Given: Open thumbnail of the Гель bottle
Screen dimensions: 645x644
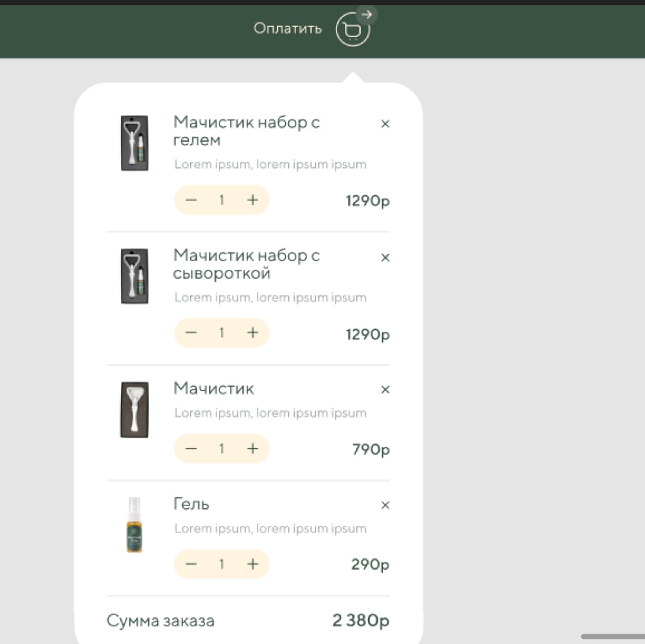Looking at the screenshot, I should tap(134, 524).
